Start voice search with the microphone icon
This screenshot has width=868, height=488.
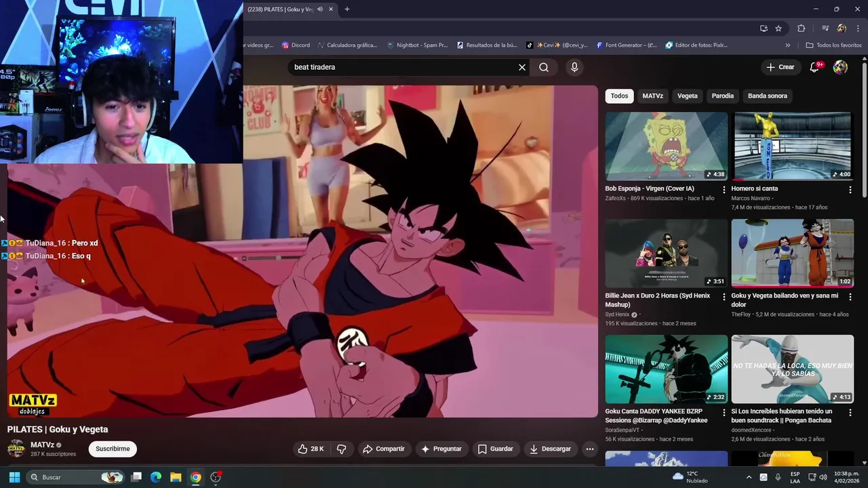tap(574, 67)
